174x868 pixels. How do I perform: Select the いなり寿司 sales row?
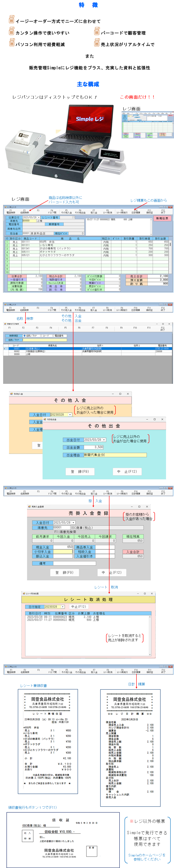87,245
